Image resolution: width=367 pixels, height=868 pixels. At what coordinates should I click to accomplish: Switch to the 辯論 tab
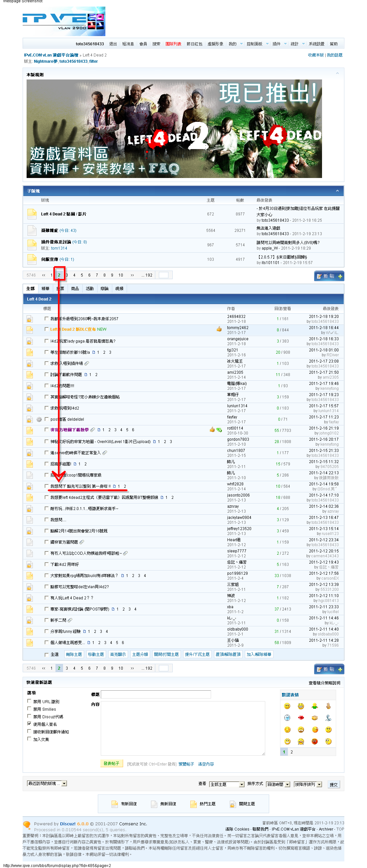coord(105,288)
